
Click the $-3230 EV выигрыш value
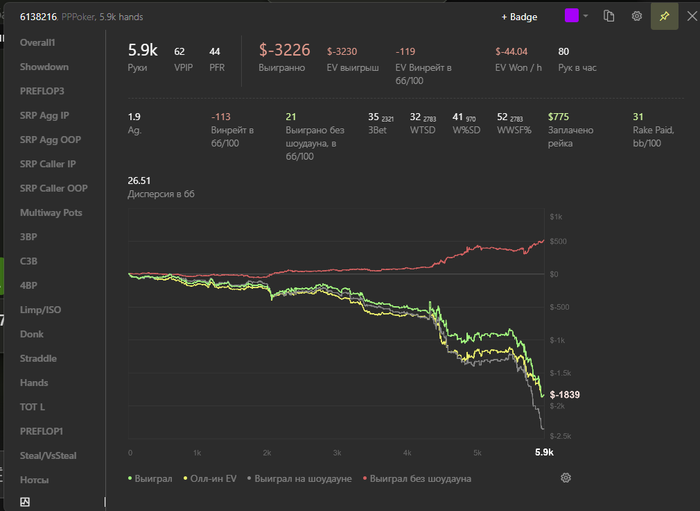[342, 52]
